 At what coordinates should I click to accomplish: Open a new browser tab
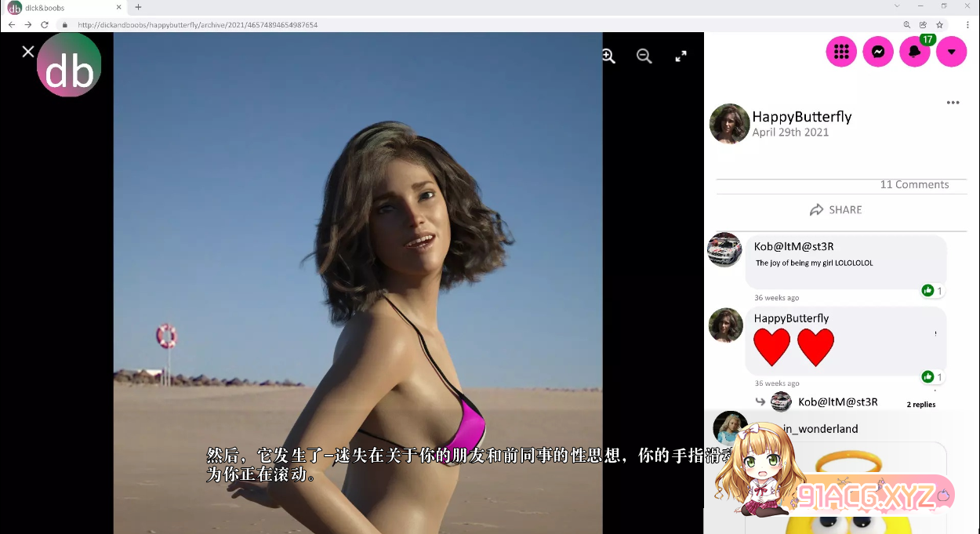(x=136, y=7)
